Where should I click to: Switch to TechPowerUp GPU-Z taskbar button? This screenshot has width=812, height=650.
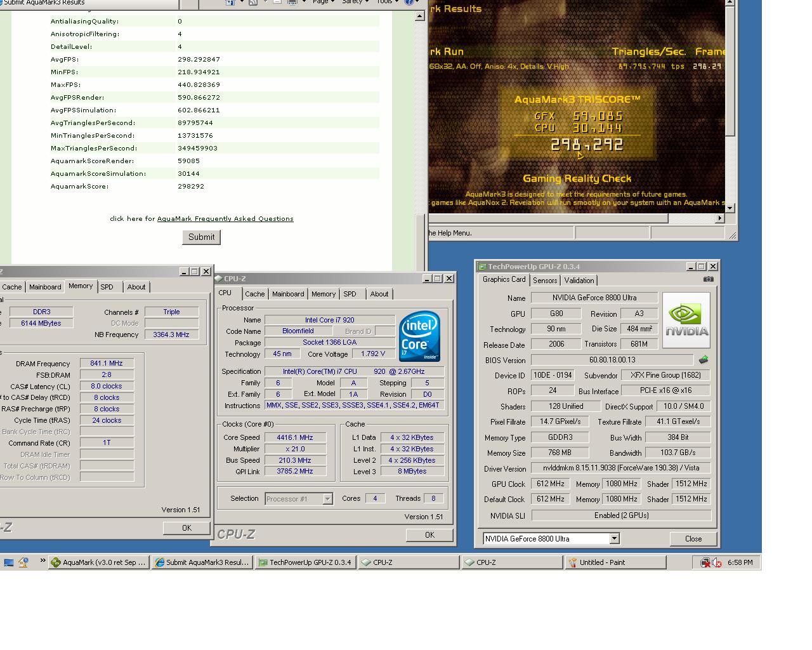click(305, 562)
